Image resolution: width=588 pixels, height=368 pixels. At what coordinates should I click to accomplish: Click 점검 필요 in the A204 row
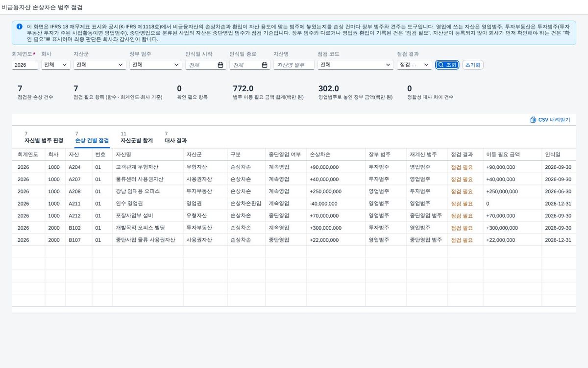click(x=462, y=167)
